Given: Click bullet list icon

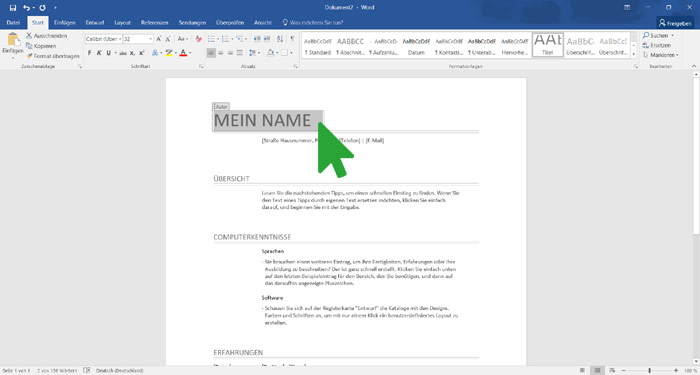Looking at the screenshot, I should point(211,39).
